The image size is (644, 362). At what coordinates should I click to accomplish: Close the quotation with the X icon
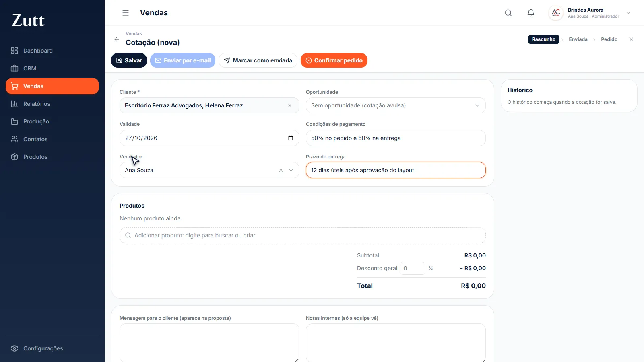[631, 39]
